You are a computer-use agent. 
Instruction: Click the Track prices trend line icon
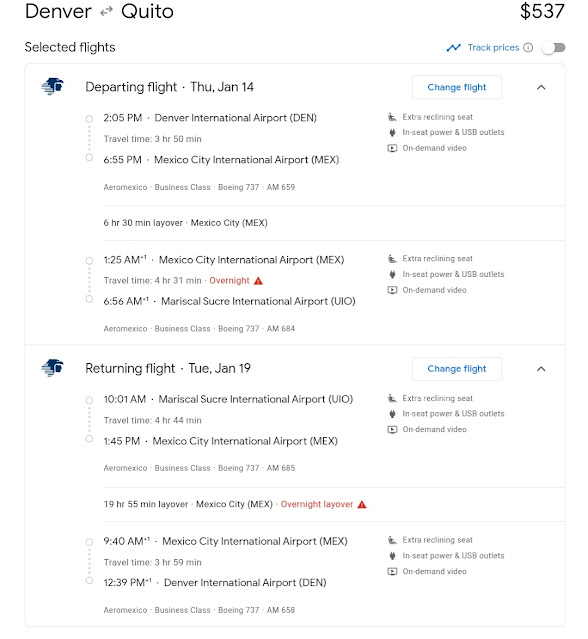pos(454,48)
